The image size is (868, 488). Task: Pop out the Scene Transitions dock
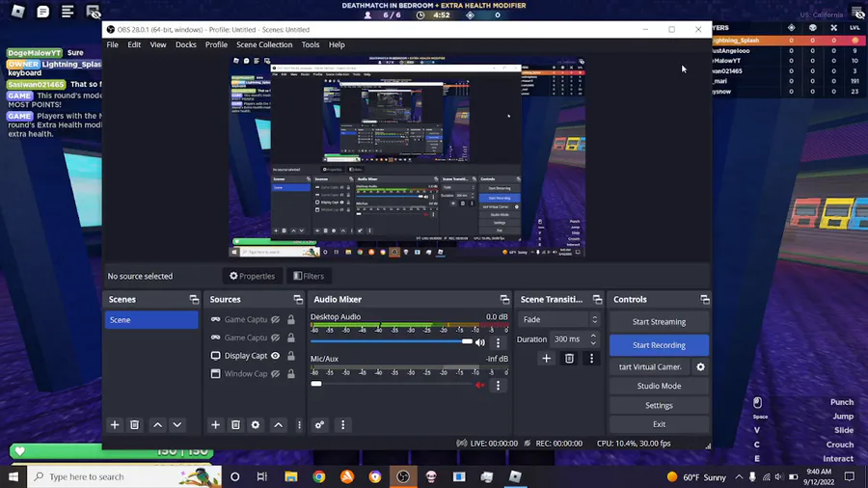[597, 299]
